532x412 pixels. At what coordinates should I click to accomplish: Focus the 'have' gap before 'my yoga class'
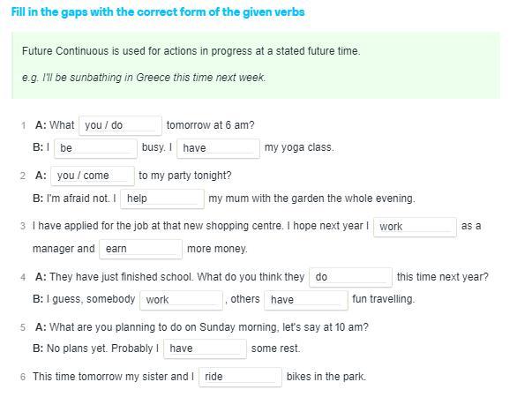[x=218, y=148]
